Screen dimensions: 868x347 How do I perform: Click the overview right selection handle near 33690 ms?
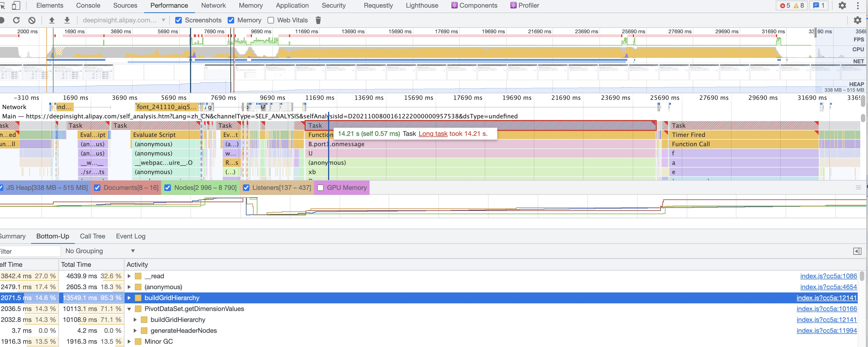tap(815, 33)
